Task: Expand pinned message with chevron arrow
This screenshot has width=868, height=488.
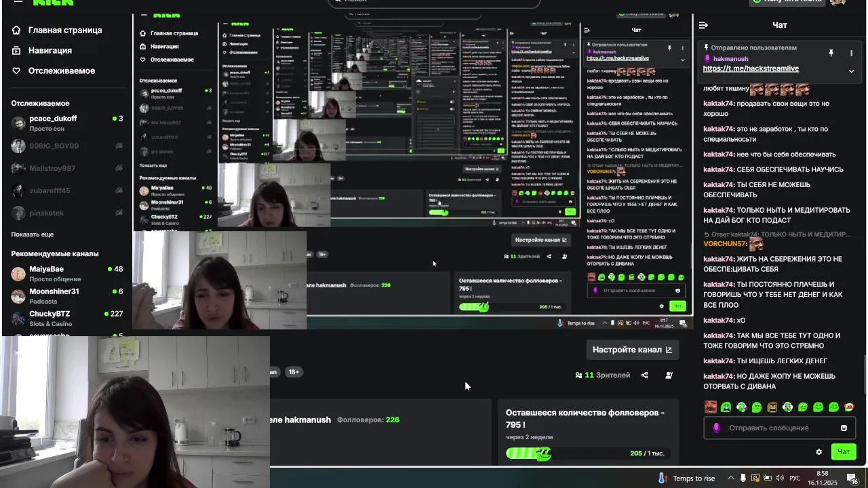Action: tap(851, 70)
